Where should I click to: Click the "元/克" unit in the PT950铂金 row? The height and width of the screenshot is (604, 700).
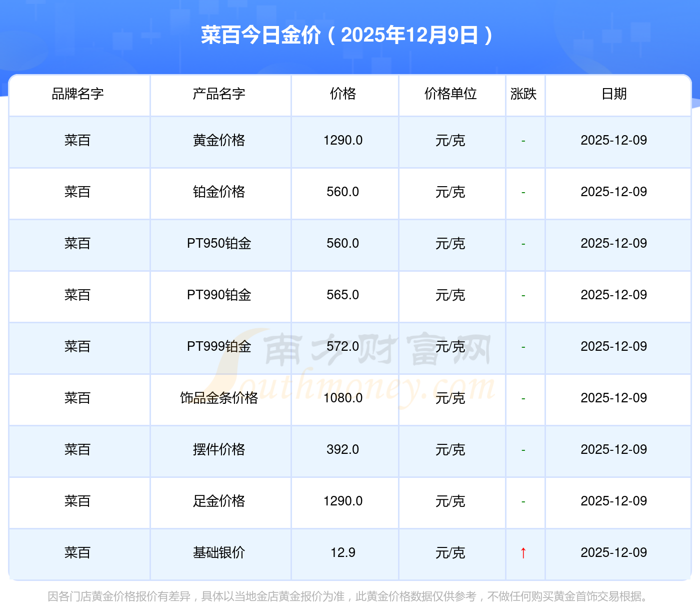click(450, 243)
